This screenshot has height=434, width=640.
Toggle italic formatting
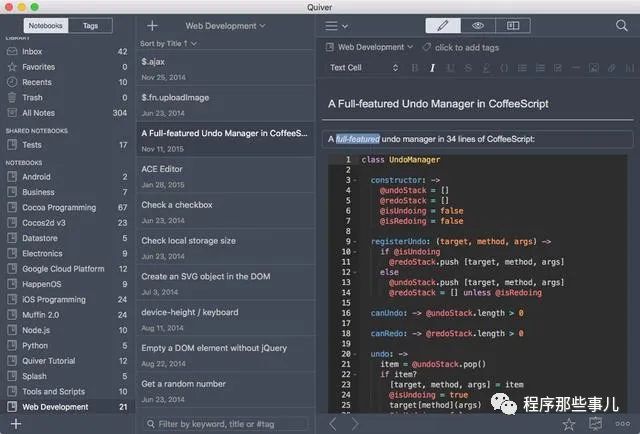[x=432, y=68]
